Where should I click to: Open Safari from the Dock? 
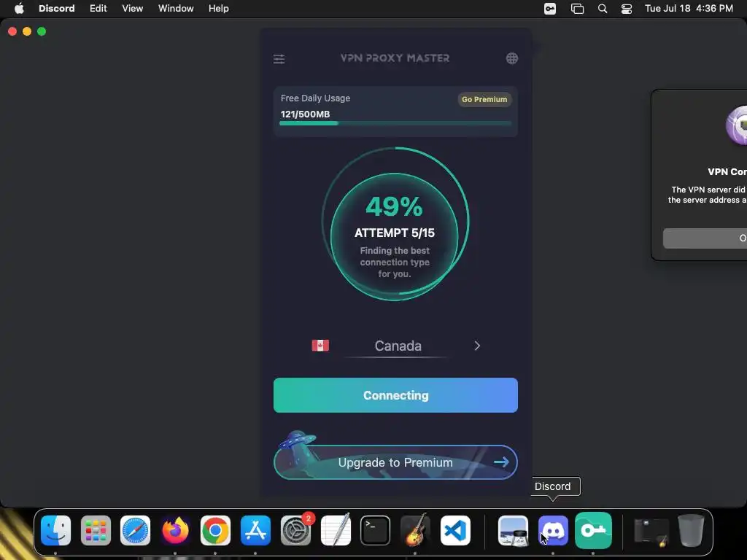pyautogui.click(x=135, y=530)
